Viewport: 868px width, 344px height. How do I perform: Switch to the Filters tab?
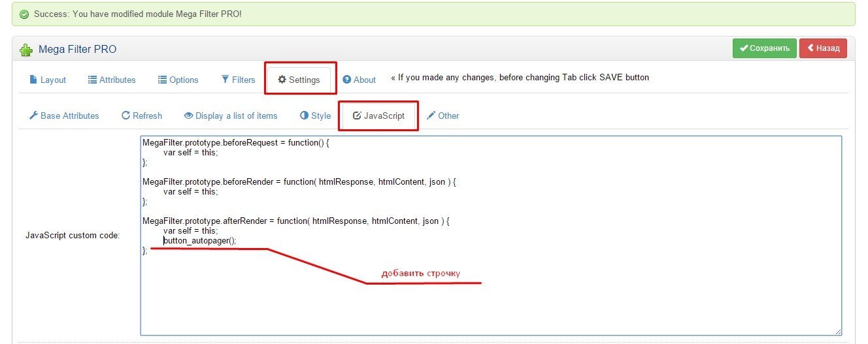pos(238,80)
